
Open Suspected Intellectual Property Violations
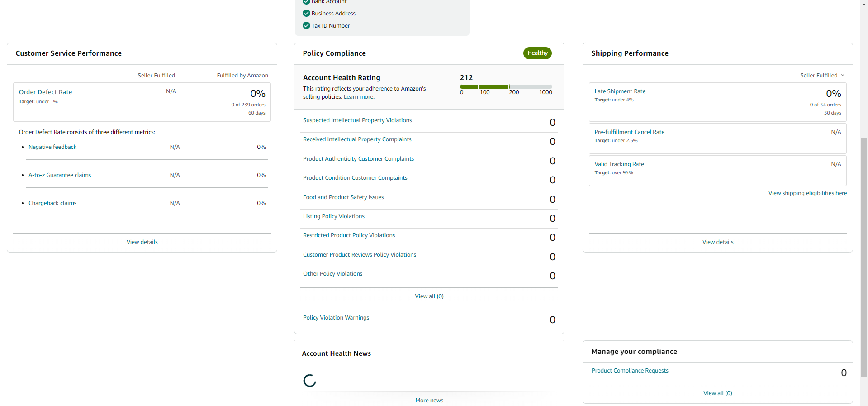357,120
